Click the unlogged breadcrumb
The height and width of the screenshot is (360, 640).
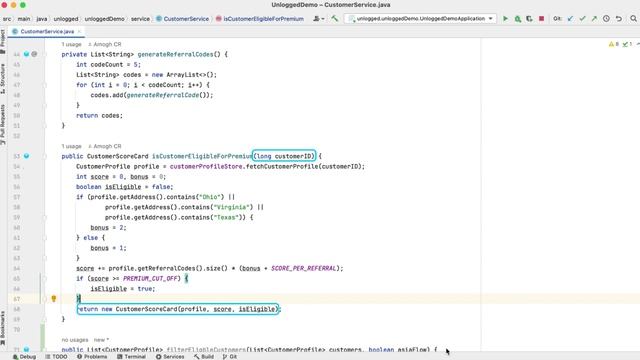coord(66,19)
